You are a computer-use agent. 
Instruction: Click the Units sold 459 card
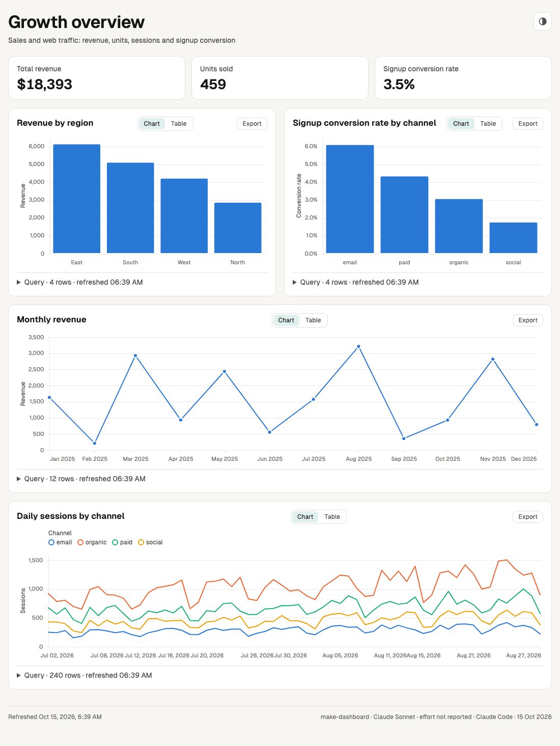[280, 78]
